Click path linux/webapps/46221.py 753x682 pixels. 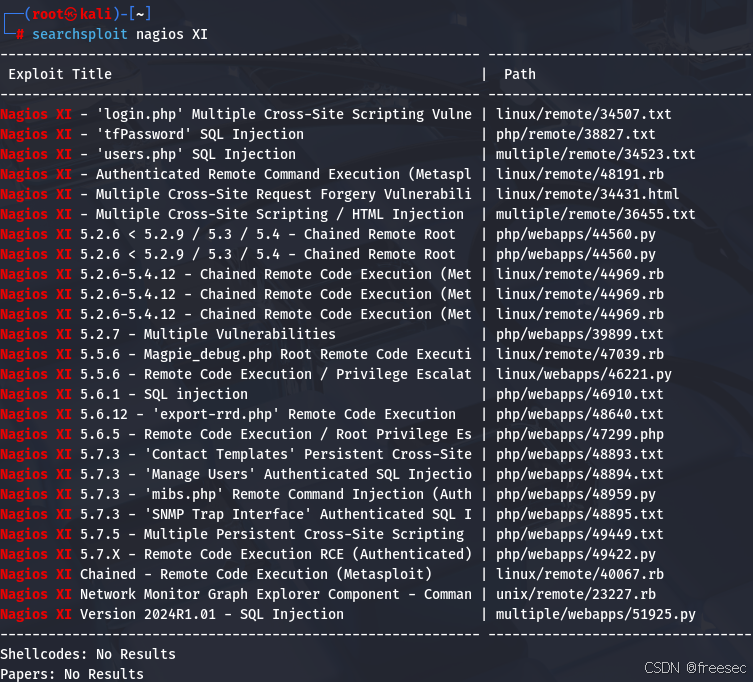(583, 374)
